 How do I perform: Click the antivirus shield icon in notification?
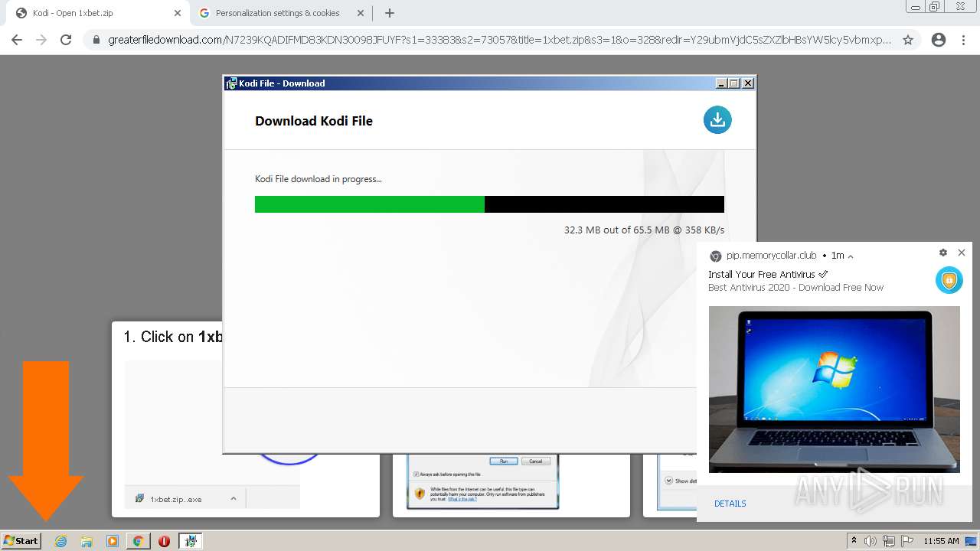tap(949, 280)
